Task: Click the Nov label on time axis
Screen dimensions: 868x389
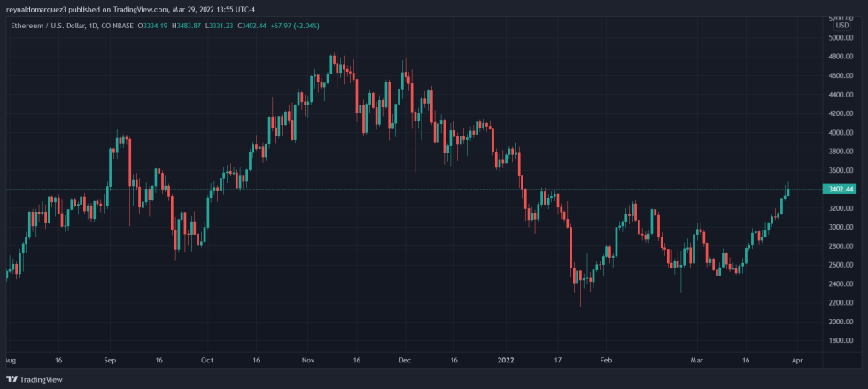Action: [307, 362]
